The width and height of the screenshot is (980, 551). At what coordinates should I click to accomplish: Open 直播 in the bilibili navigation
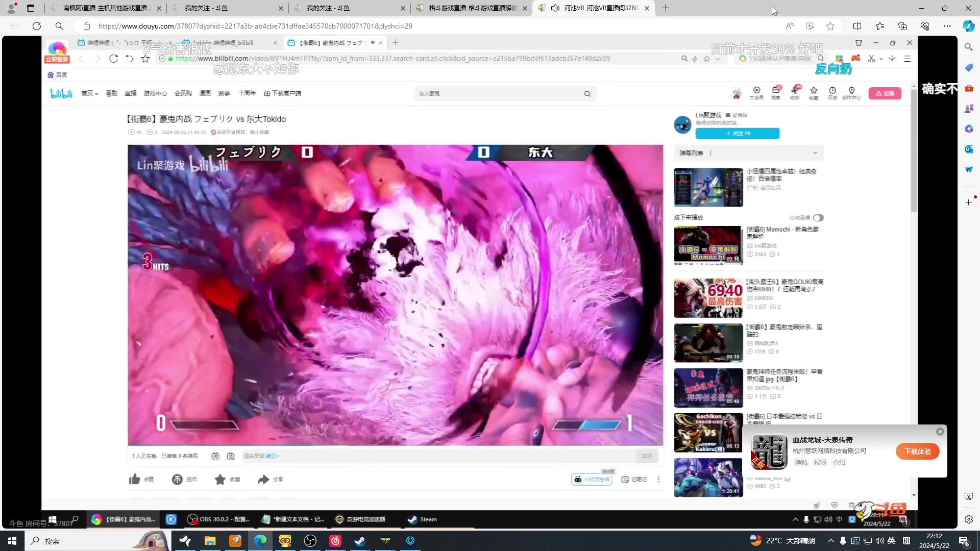click(131, 93)
